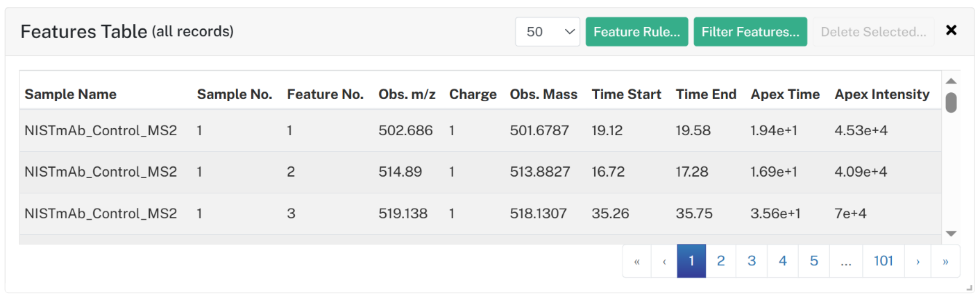Select page 3 in pagination
Viewport: 980px width, 298px height.
click(x=752, y=261)
